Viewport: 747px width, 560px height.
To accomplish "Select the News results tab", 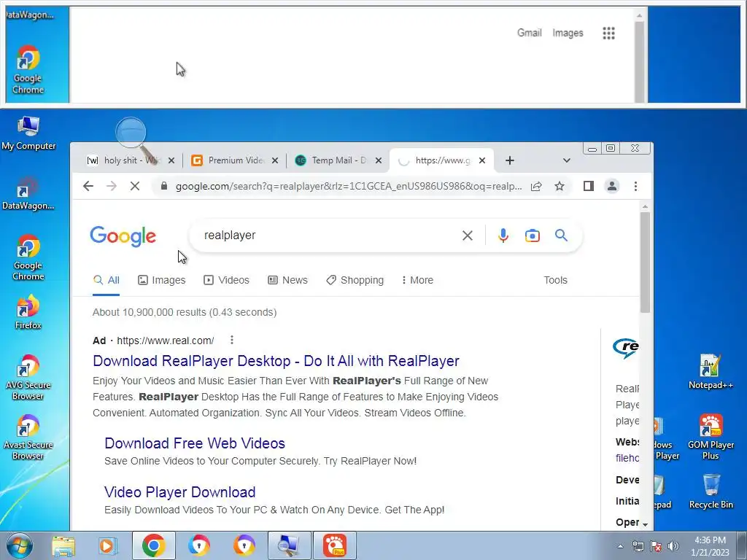I will (x=287, y=280).
